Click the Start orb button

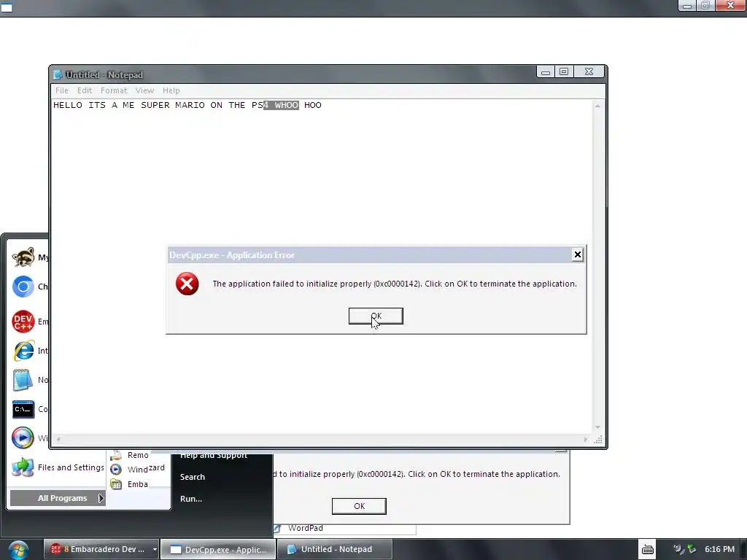18,550
